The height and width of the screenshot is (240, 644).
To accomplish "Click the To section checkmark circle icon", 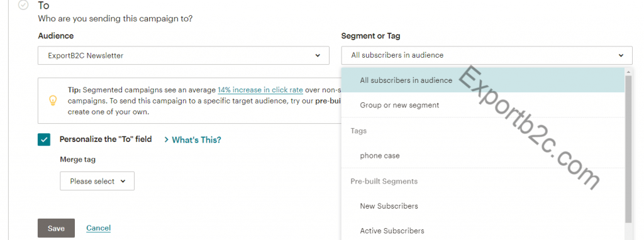I will [x=23, y=5].
